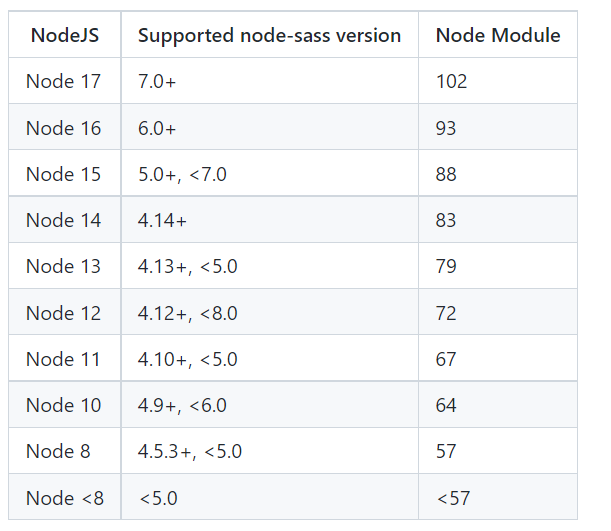The image size is (611, 531).
Task: Select the Node 17 cell
Action: coord(64,82)
